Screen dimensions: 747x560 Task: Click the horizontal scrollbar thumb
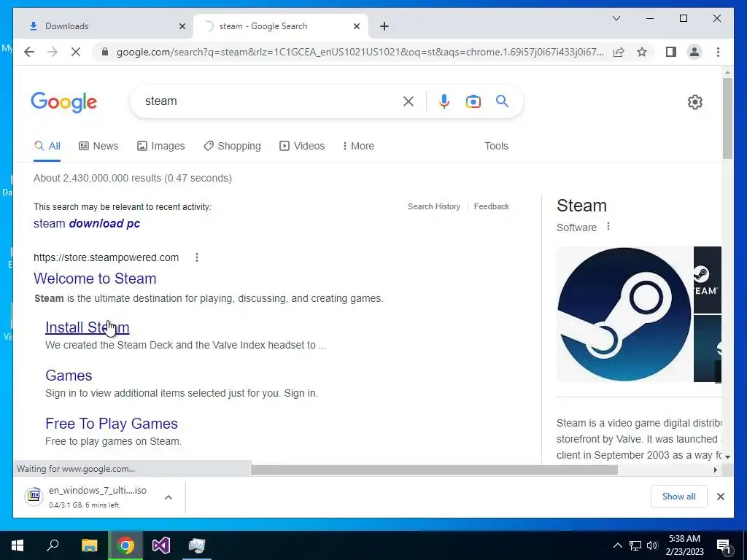click(435, 470)
